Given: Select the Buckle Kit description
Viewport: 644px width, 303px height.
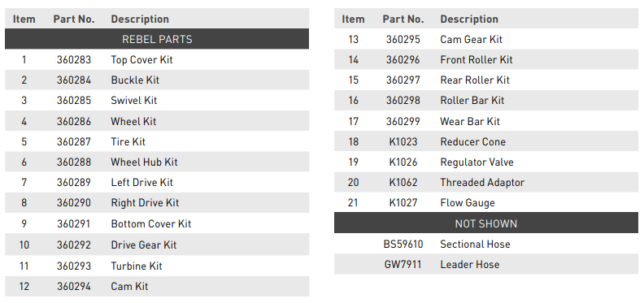Looking at the screenshot, I should click(x=135, y=80).
